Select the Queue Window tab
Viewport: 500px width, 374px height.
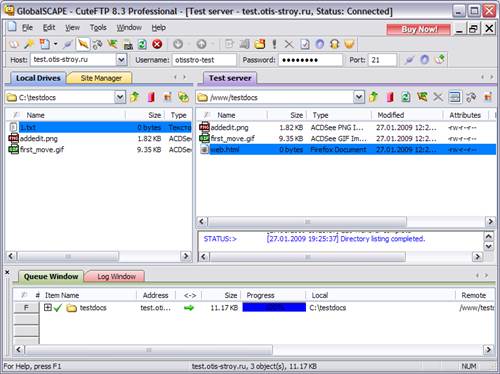[x=50, y=276]
